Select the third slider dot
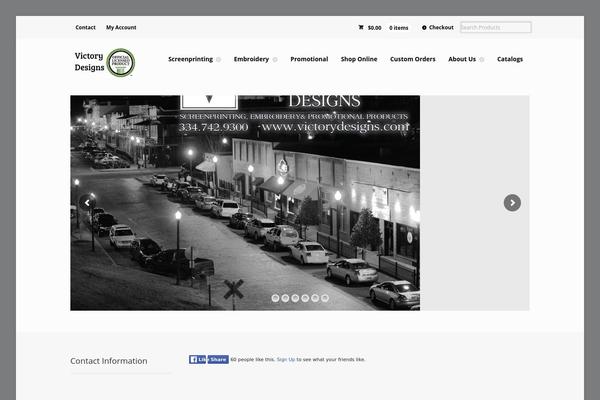Viewport: 600px width, 400px height. 295,298
